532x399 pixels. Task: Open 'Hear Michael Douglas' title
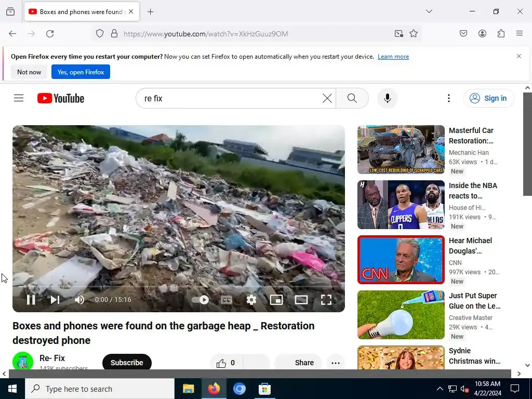pos(470,246)
